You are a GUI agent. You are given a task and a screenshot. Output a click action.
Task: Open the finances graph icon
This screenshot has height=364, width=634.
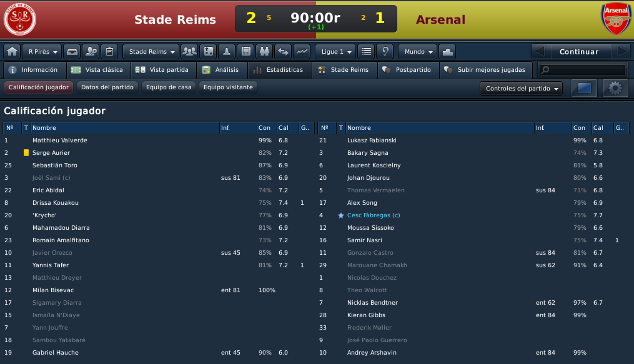point(302,52)
